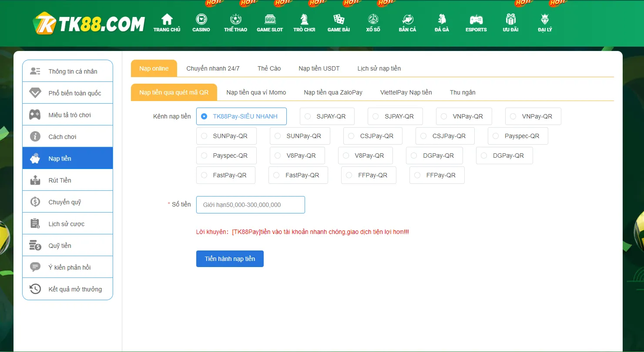Open Miêu tả trò chơi sidebar item
This screenshot has height=352, width=644.
click(67, 115)
